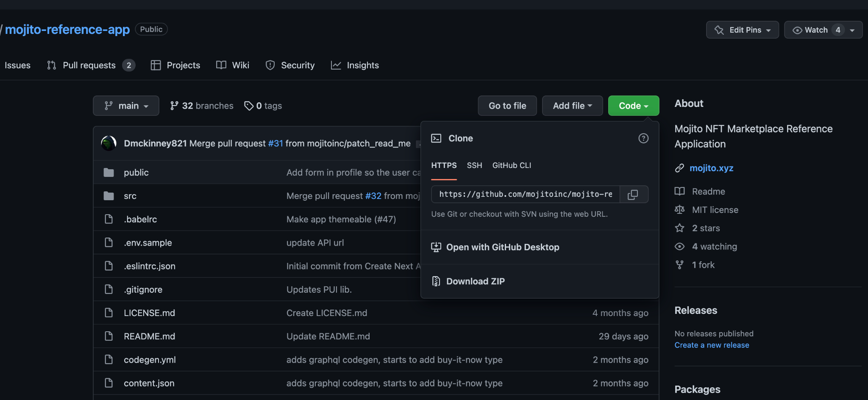Open pull request #32 link
Viewport: 868px width, 400px height.
point(373,196)
